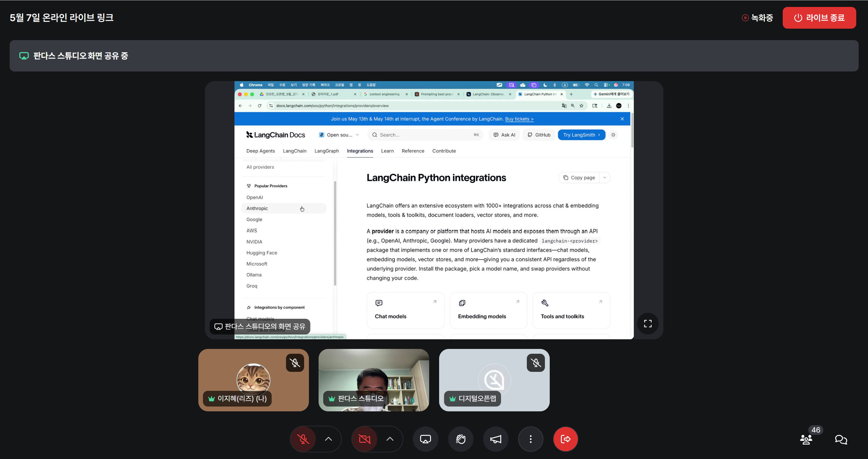Go back in the shared Chrome browser
The height and width of the screenshot is (459, 868).
(x=240, y=106)
